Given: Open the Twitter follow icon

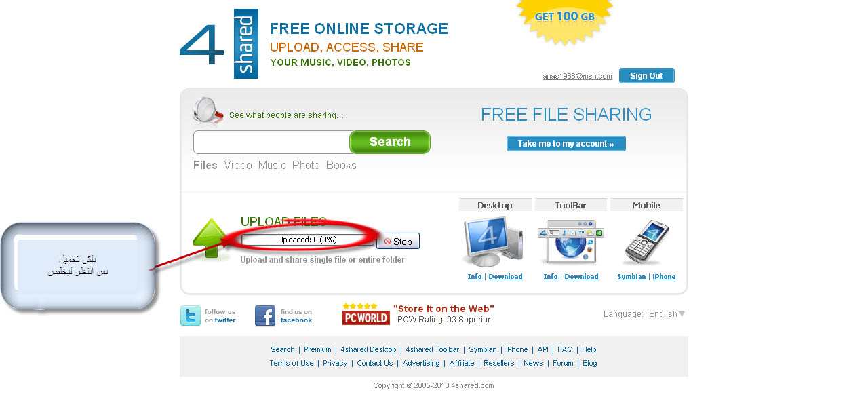Looking at the screenshot, I should tap(191, 316).
